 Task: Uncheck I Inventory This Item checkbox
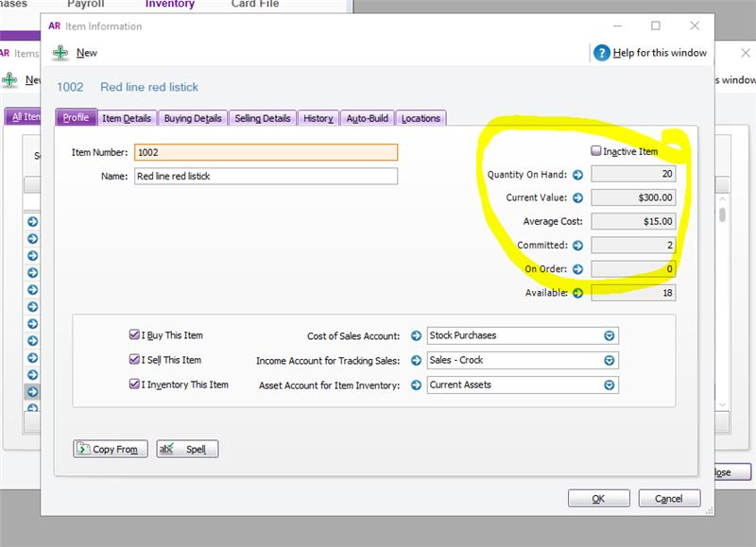click(x=134, y=385)
